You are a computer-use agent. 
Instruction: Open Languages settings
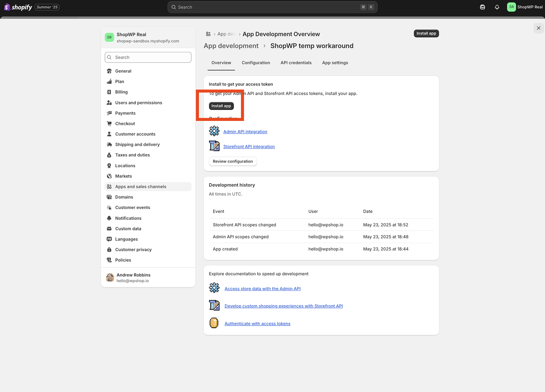coord(148,239)
